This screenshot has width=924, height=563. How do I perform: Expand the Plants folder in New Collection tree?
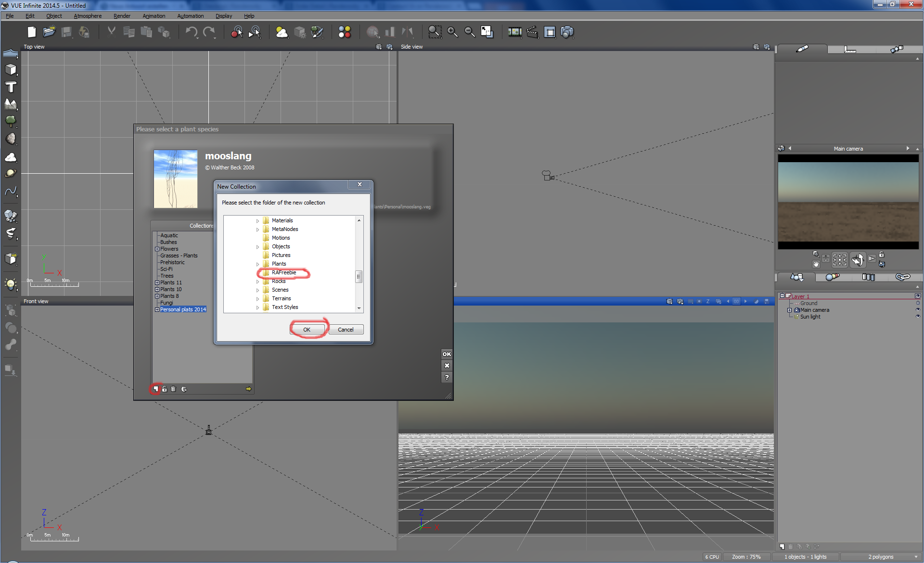click(257, 264)
